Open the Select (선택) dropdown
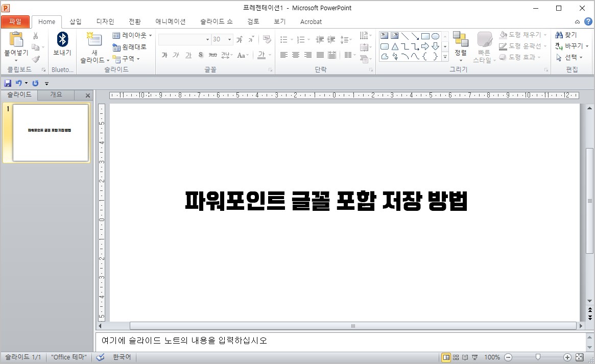 coord(569,57)
